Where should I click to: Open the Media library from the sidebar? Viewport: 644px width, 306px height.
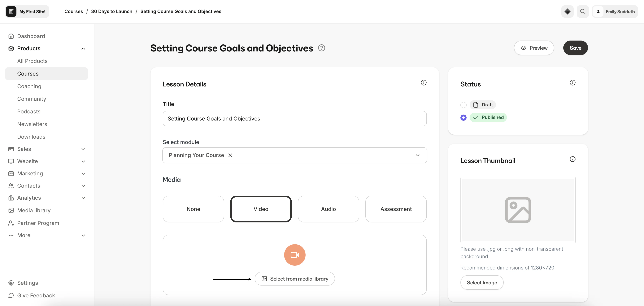pos(34,210)
